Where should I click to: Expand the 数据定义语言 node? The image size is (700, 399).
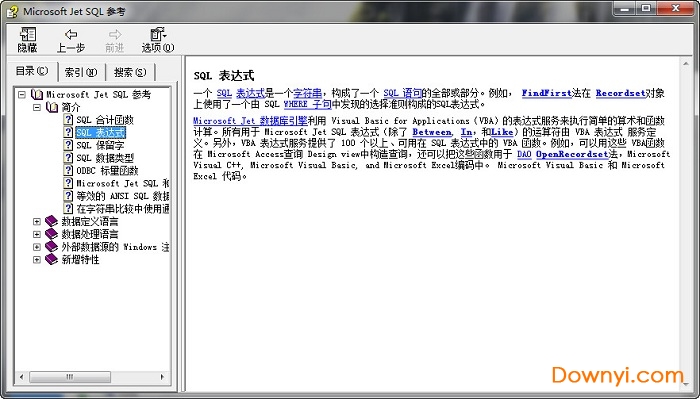tap(37, 221)
